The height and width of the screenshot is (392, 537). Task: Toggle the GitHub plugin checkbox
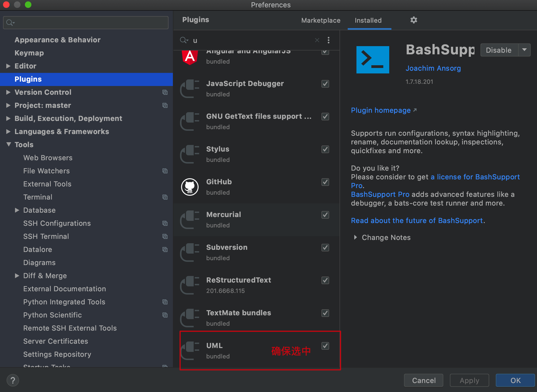tap(325, 182)
